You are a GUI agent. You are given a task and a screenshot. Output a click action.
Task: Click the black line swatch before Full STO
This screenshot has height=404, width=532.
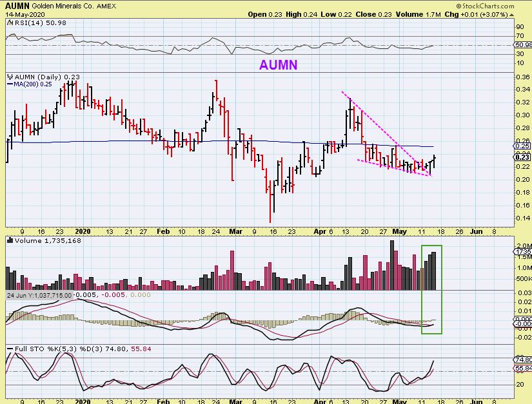10,349
